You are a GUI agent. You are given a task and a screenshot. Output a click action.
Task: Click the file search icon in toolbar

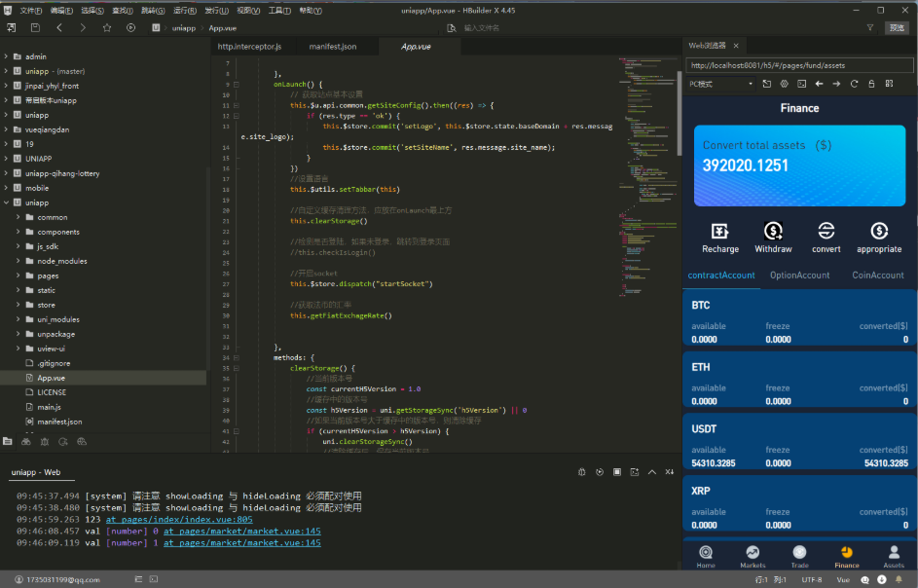point(451,27)
